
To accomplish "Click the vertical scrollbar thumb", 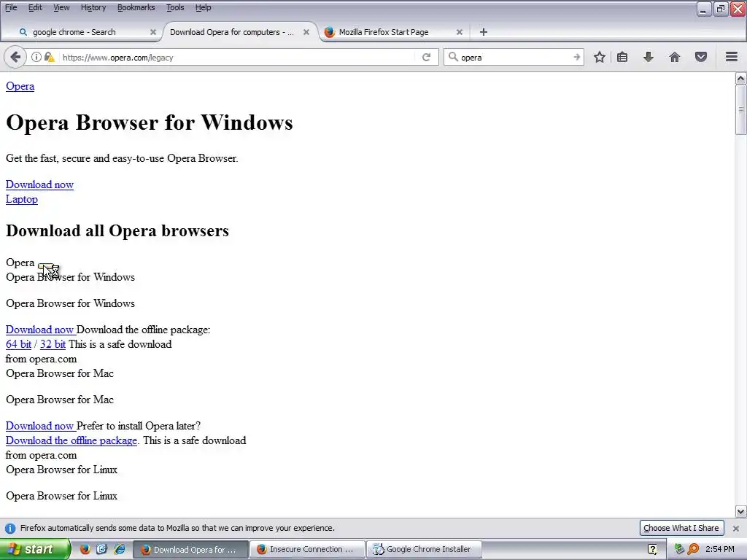I will point(740,109).
